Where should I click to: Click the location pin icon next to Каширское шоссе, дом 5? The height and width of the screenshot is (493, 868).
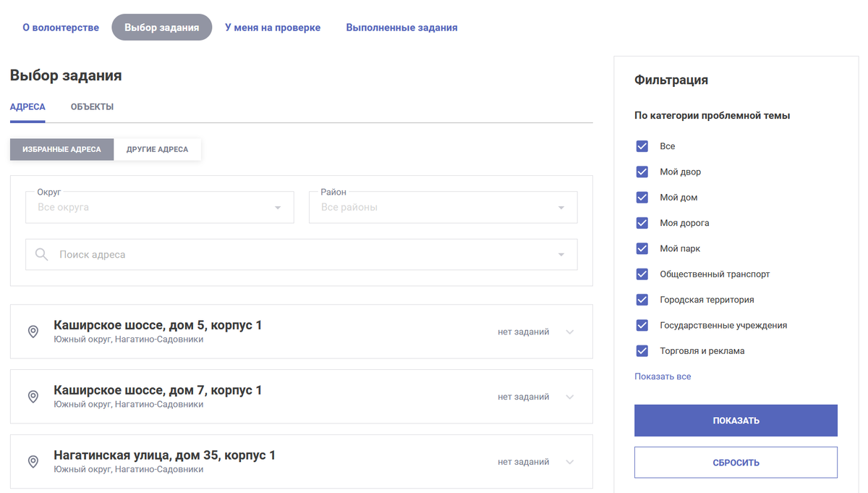click(x=33, y=331)
